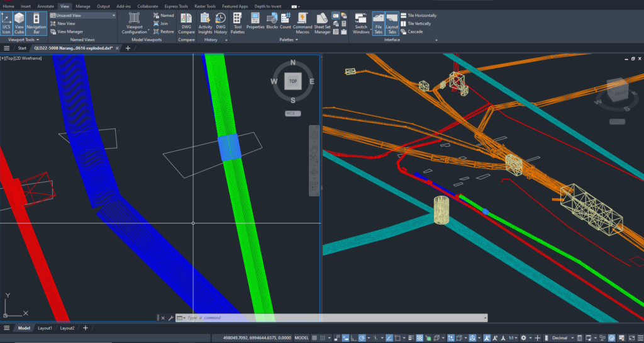Launch the Count palette
This screenshot has width=644, height=343.
[286, 21]
